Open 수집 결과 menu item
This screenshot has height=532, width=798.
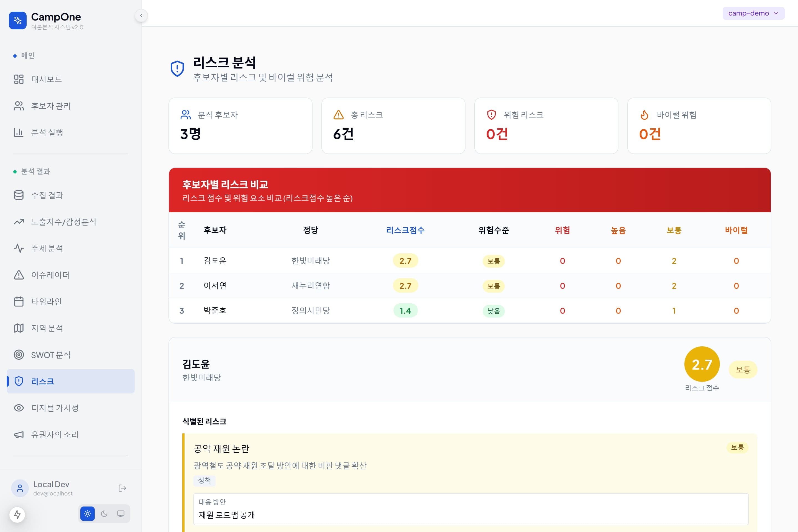coord(71,195)
